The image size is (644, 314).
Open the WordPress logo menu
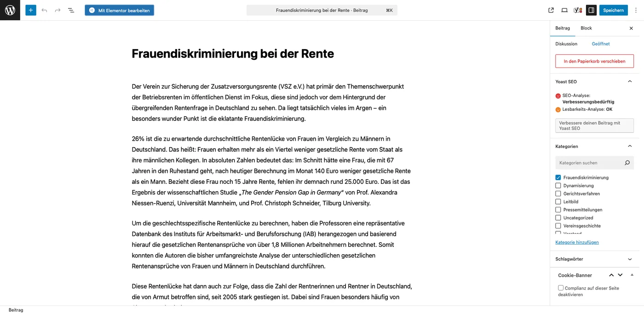click(x=10, y=10)
